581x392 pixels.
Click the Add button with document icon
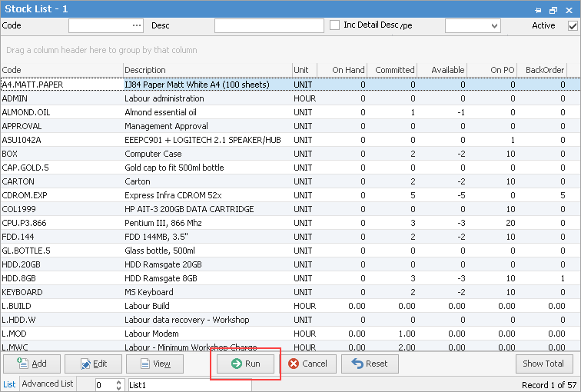(32, 364)
